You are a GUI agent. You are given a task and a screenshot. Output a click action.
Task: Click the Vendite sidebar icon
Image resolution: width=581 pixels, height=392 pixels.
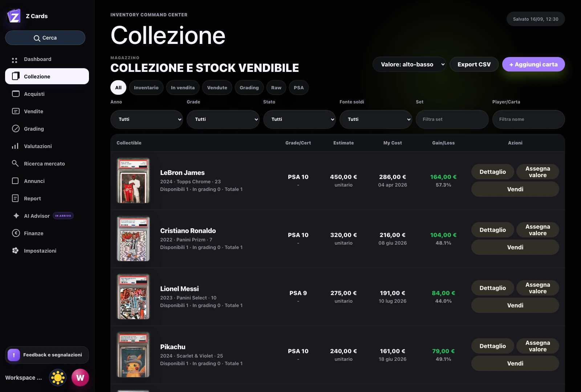click(x=16, y=111)
